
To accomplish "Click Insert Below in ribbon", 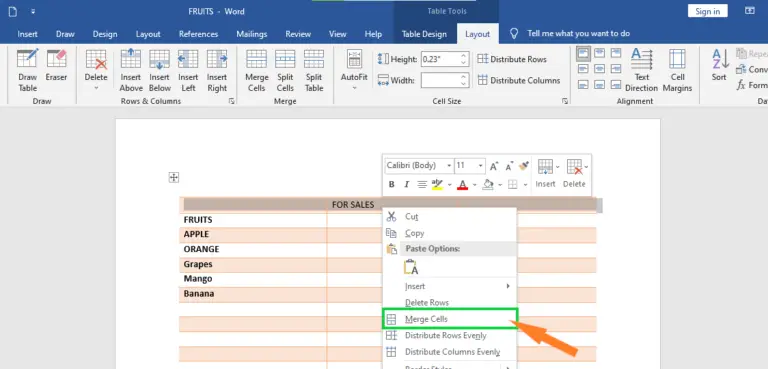I will pyautogui.click(x=160, y=71).
